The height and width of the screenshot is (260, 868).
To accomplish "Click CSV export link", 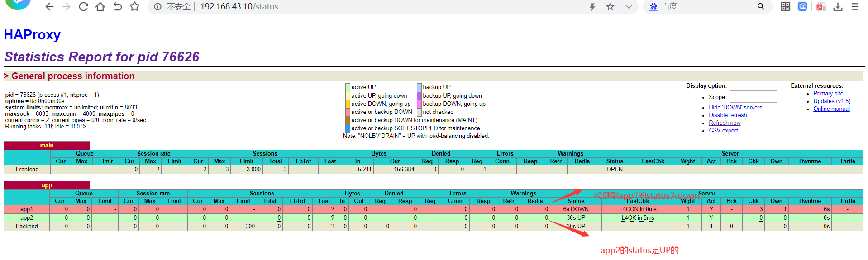I will (723, 131).
